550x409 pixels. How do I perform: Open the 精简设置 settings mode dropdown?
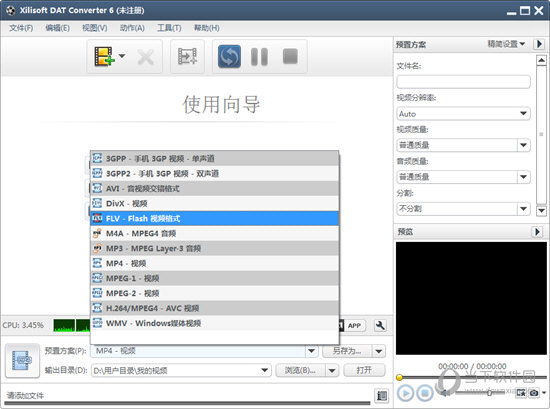pyautogui.click(x=506, y=44)
